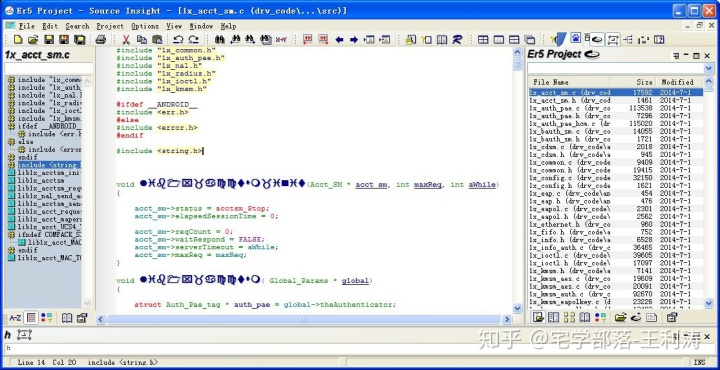Image resolution: width=720 pixels, height=370 pixels.
Task: Toggle symbol type filter in symbol window
Action: click(x=46, y=318)
